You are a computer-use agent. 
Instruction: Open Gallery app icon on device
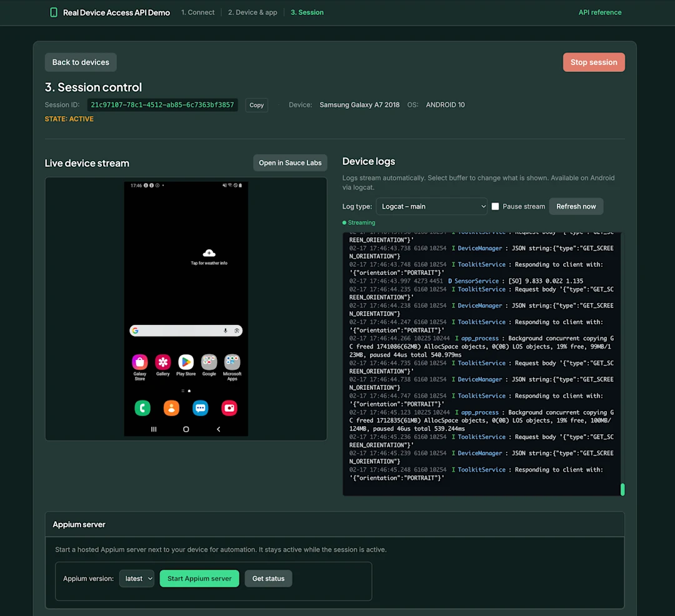coord(162,362)
